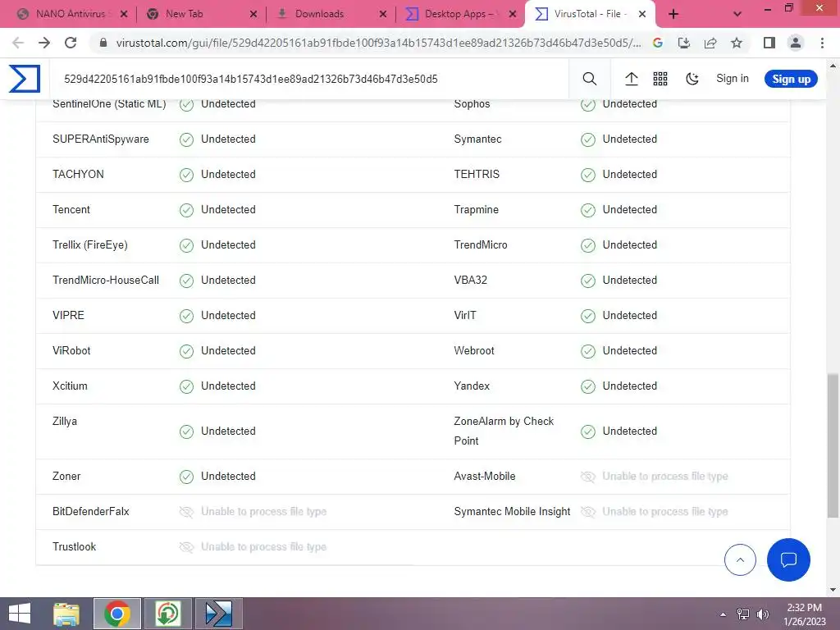This screenshot has width=840, height=630.
Task: Open the Windows Start menu
Action: (20, 614)
